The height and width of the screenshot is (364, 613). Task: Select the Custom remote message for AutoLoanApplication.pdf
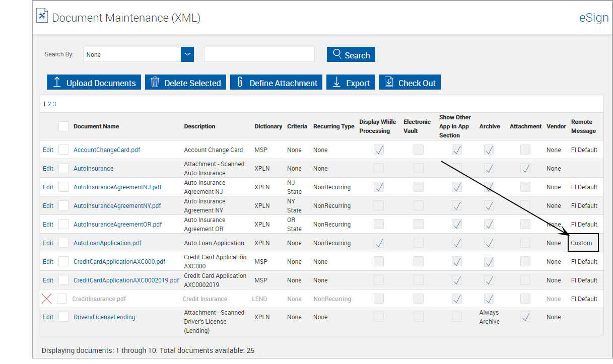(x=583, y=243)
